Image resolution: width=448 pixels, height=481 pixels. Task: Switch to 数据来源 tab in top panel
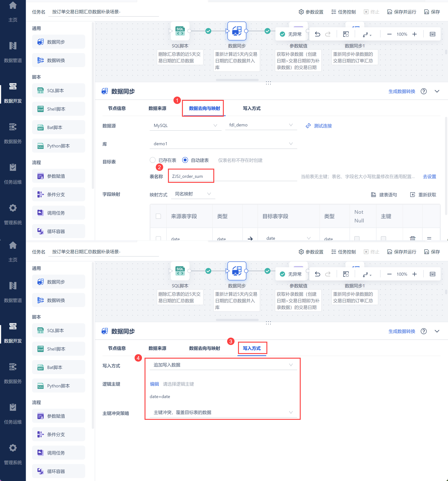point(157,108)
